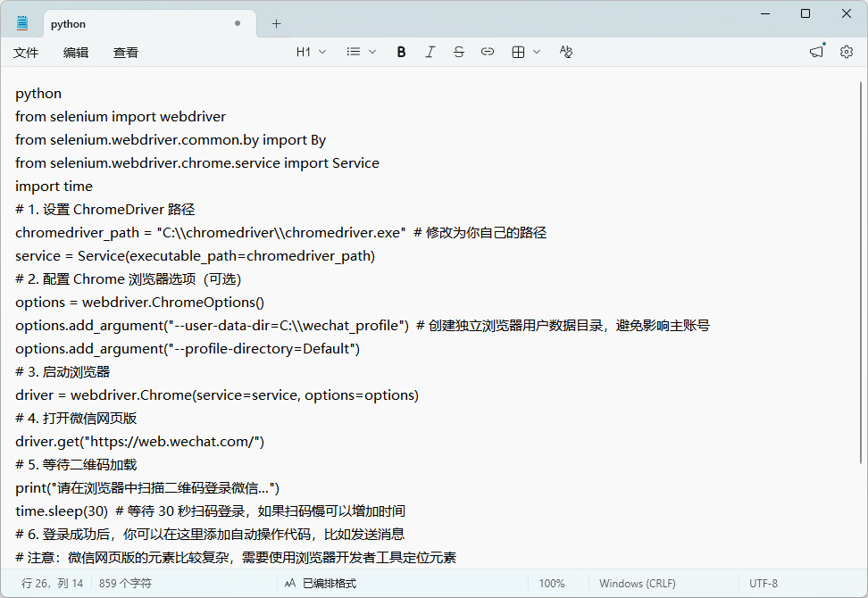Add a new tab with plus button
The image size is (868, 598).
pyautogui.click(x=276, y=24)
